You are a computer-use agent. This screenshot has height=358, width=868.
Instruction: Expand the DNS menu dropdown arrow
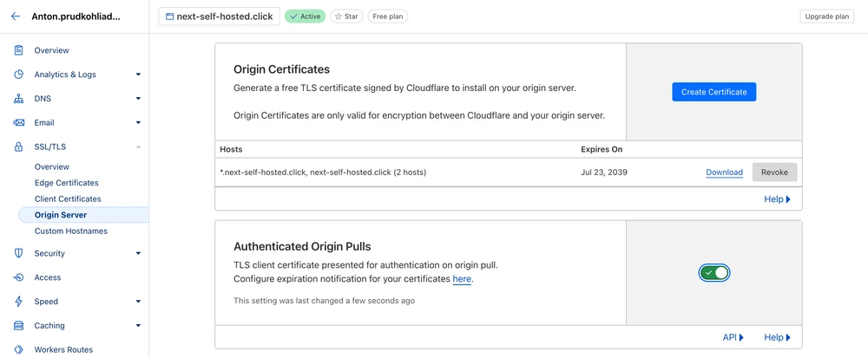pos(138,99)
